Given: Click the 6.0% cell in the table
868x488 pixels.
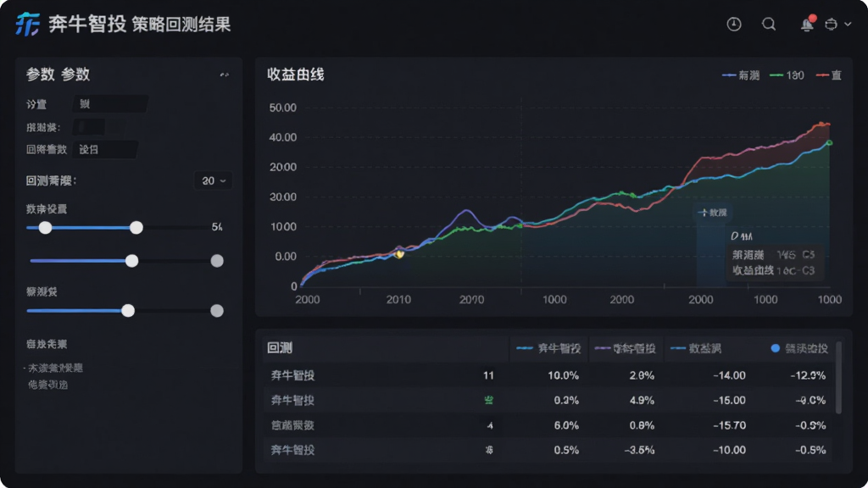Looking at the screenshot, I should tap(566, 425).
